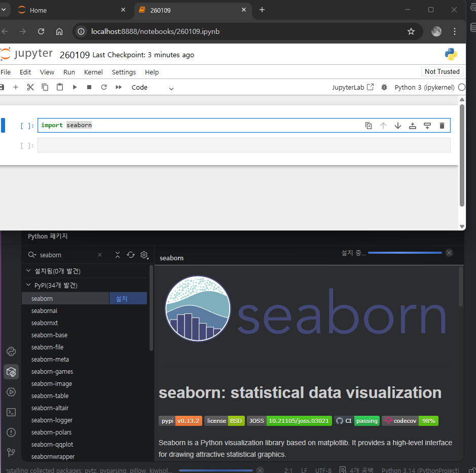Restart kernel and run all cells icon
This screenshot has width=476, height=473.
[119, 87]
